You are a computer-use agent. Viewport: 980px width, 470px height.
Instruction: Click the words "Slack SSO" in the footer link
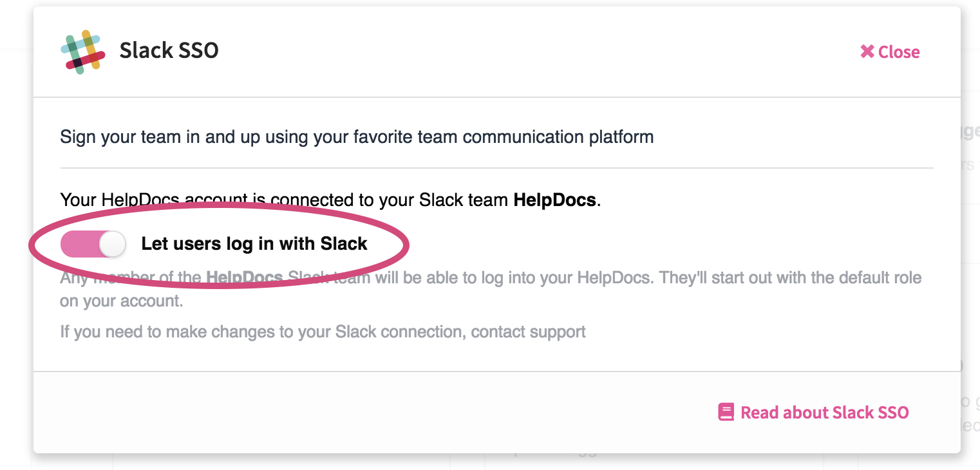click(x=871, y=412)
